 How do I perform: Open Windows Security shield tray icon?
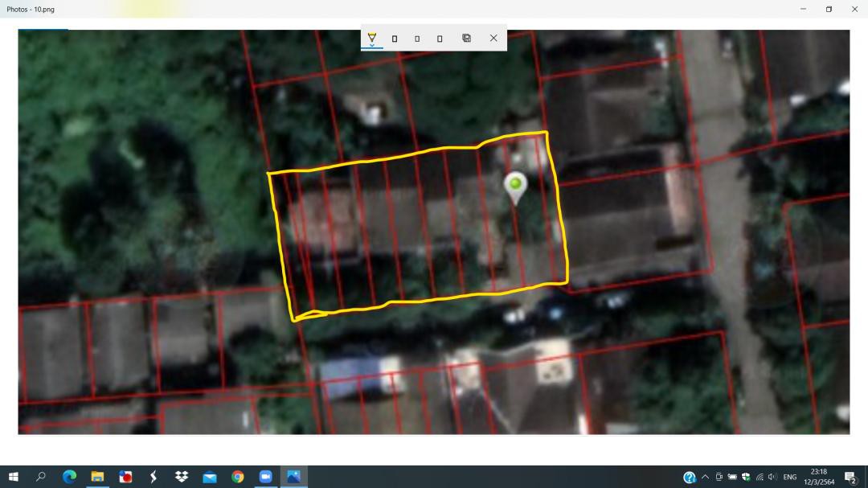(x=746, y=477)
